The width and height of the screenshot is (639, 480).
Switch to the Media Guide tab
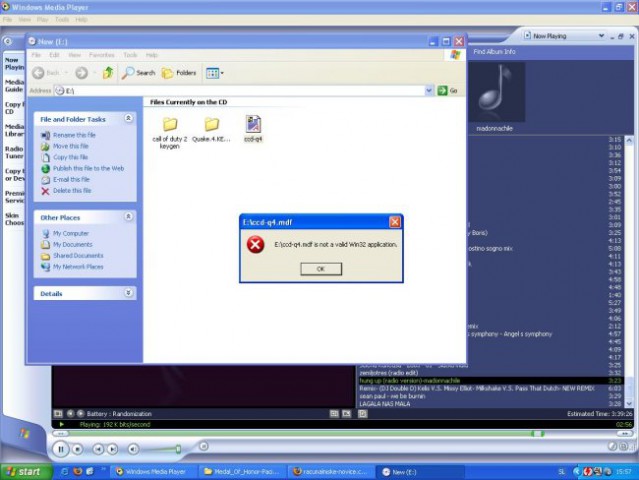[14, 86]
